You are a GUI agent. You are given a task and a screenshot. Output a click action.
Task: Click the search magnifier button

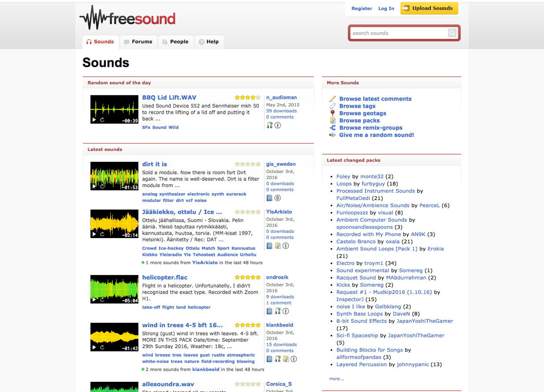pos(452,33)
